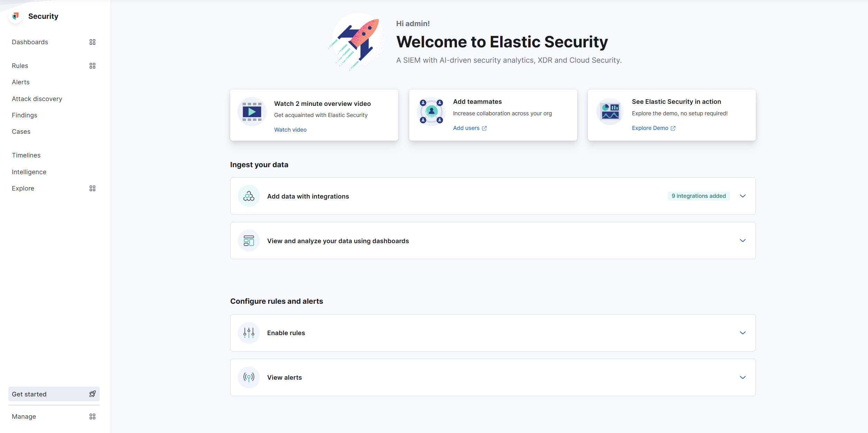Expand the dashboards section chevron
This screenshot has width=868, height=433.
pyautogui.click(x=743, y=241)
